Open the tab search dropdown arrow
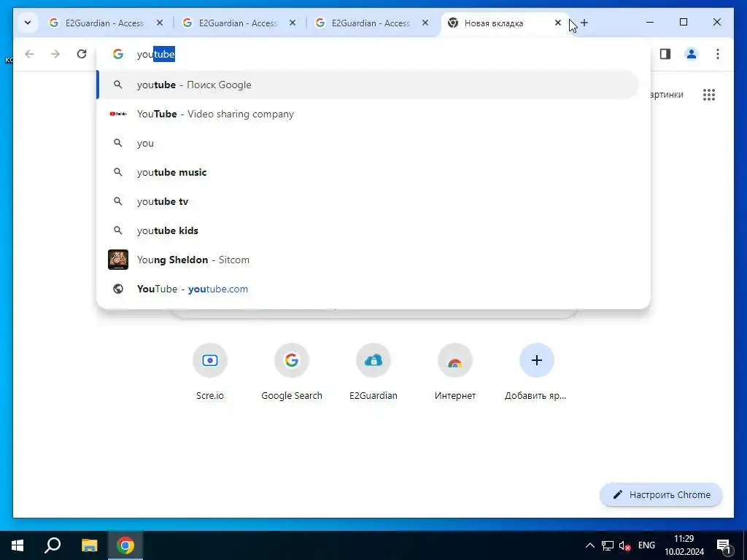The width and height of the screenshot is (747, 560). pos(28,23)
